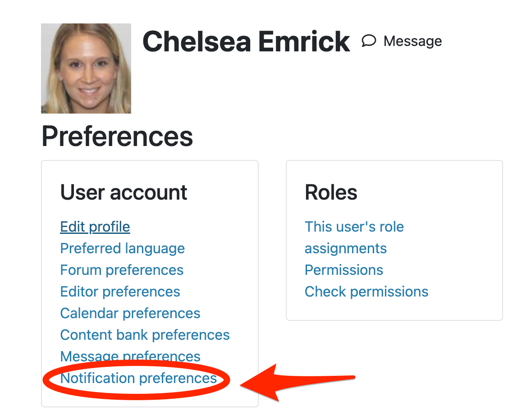This screenshot has width=522, height=420.
Task: Click the speech bubble Message icon
Action: click(369, 41)
